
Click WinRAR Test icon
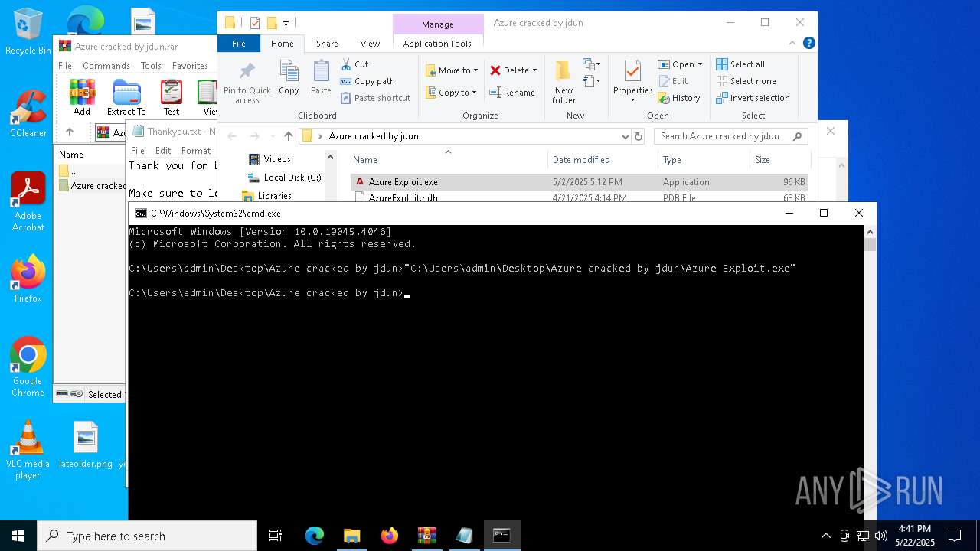coord(171,97)
